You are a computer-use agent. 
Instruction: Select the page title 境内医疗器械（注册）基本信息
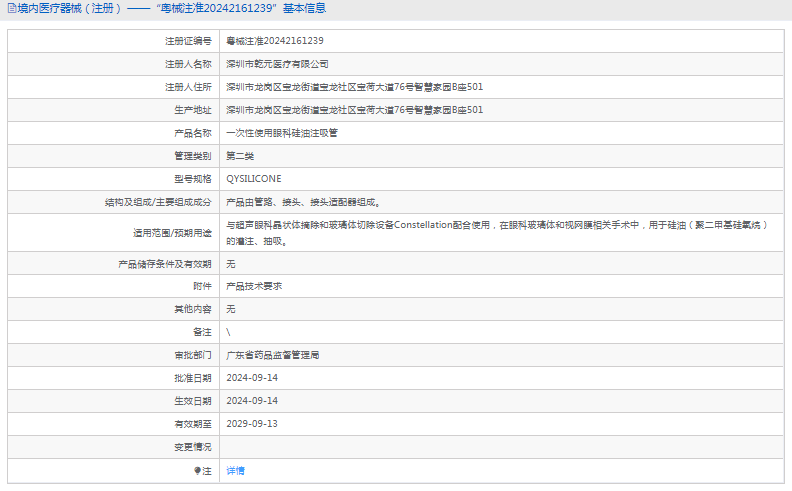click(x=172, y=9)
